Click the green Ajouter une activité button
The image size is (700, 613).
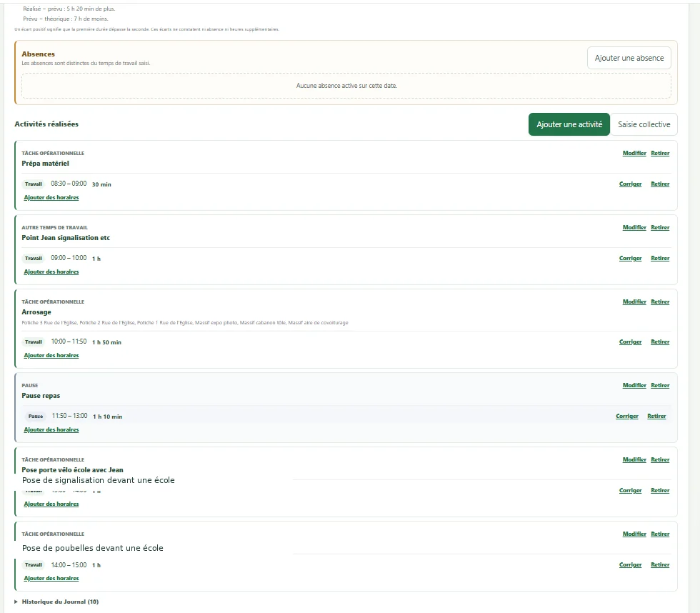point(569,124)
